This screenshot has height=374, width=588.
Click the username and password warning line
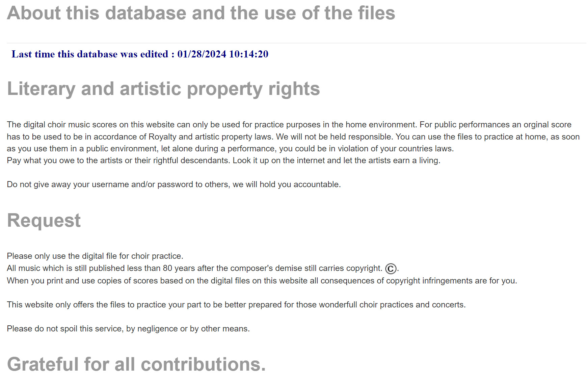174,184
